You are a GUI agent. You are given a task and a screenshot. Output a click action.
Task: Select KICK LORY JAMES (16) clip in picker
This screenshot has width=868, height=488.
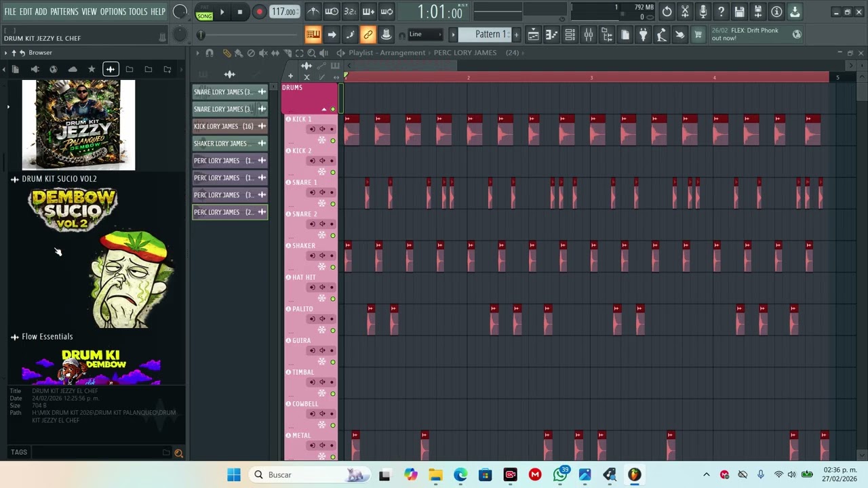click(x=230, y=126)
